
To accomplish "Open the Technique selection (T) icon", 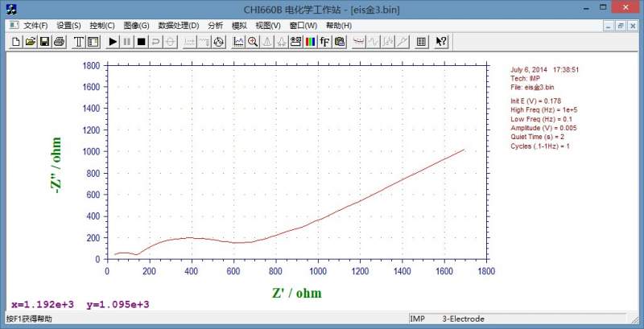I will click(79, 41).
